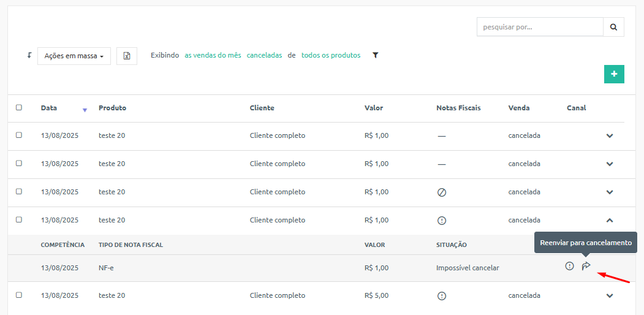Click the alert icon beside the resend arrow
This screenshot has width=644, height=315.
pos(569,266)
